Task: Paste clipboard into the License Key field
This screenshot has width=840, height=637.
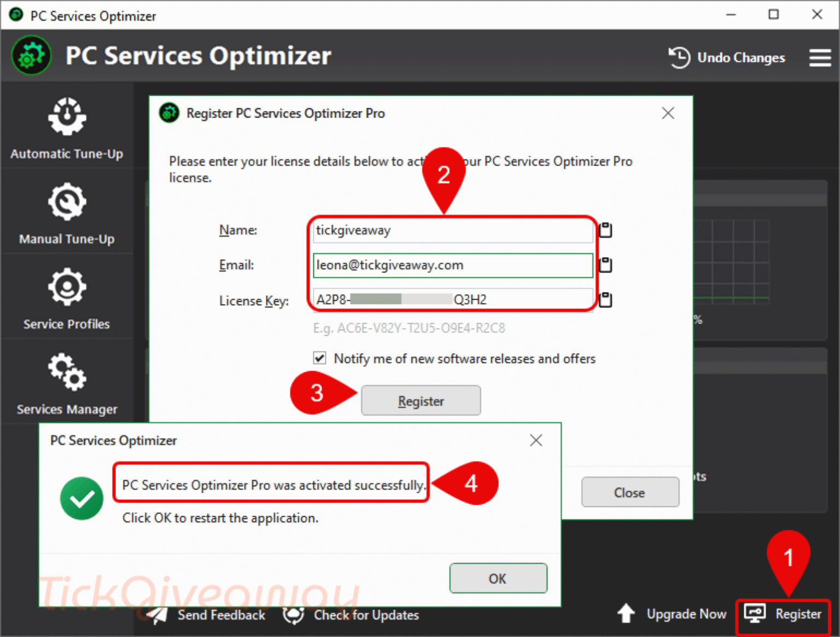Action: 605,300
